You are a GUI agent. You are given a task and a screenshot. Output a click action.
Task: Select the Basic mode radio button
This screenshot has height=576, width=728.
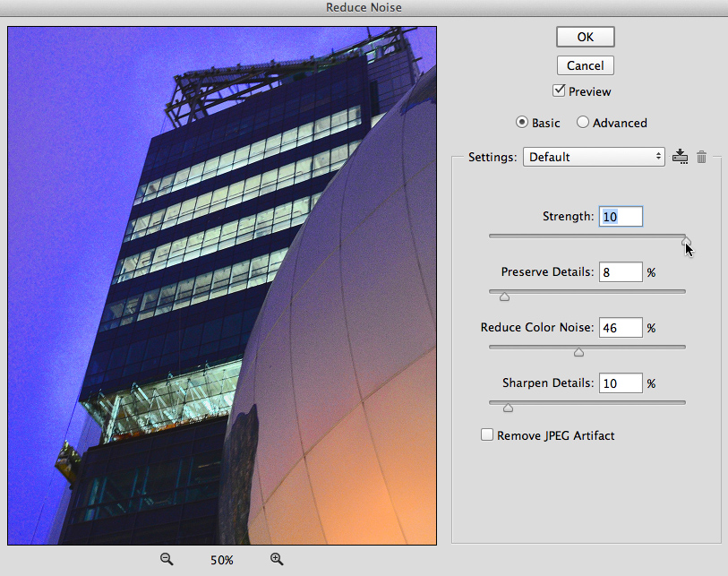pyautogui.click(x=520, y=123)
